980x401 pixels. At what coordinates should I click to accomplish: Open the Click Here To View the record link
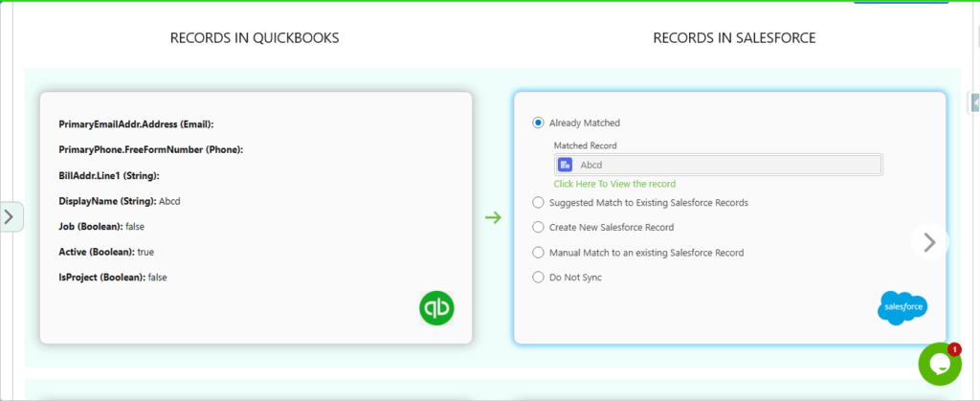coord(614,184)
